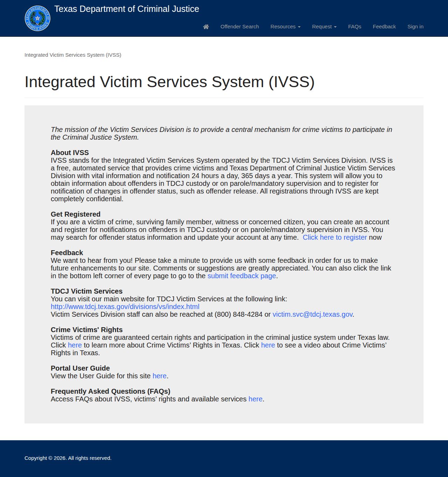This screenshot has height=477, width=448.
Task: Click Sign in in the navbar
Action: click(415, 27)
